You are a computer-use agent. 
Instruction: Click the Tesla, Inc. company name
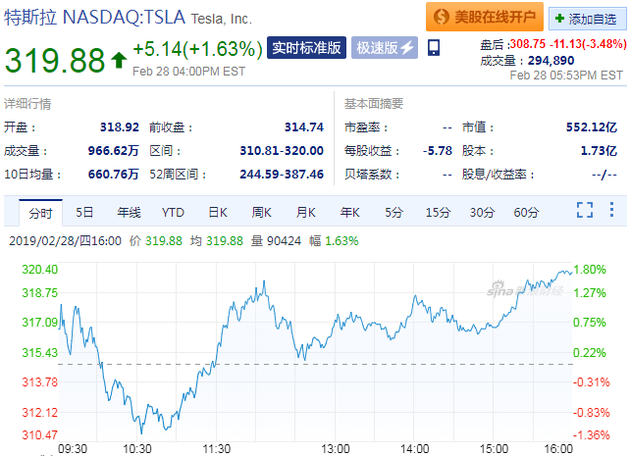pos(221,19)
